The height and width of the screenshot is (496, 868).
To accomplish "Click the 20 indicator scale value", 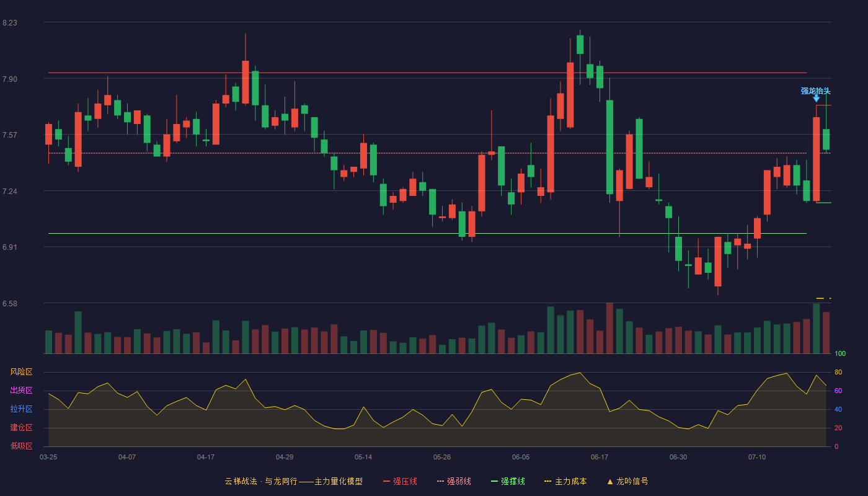I will point(838,428).
